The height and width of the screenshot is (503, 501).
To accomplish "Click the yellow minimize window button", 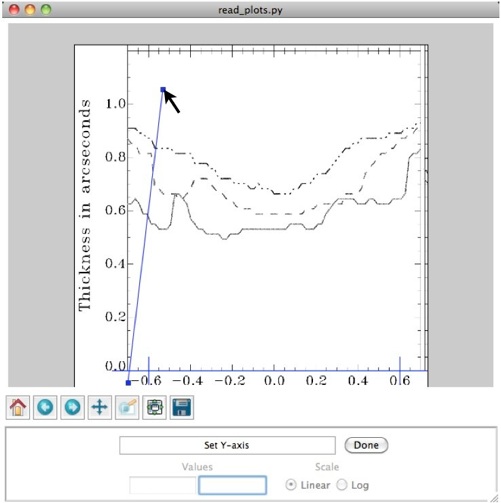I will pyautogui.click(x=30, y=10).
